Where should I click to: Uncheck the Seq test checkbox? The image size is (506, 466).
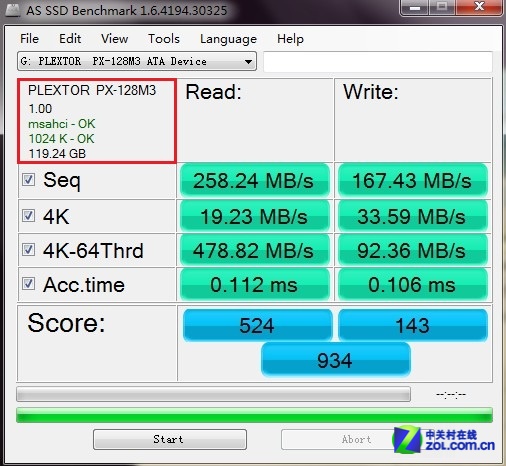[x=28, y=180]
